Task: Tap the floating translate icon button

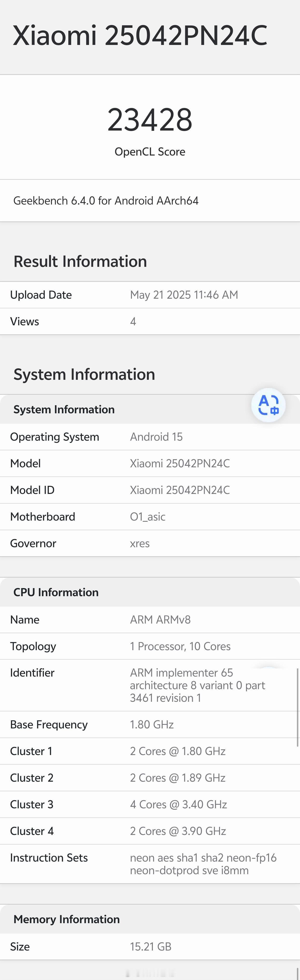Action: coord(268,405)
